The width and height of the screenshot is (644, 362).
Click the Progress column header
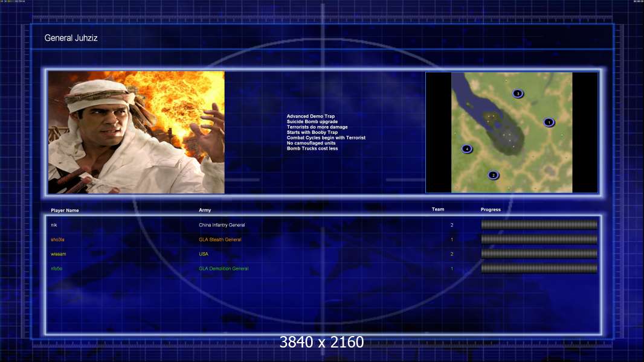click(x=491, y=209)
